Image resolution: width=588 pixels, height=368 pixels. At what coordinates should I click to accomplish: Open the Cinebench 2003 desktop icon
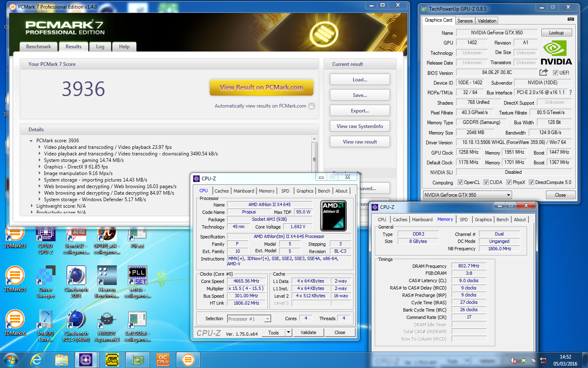(x=76, y=282)
